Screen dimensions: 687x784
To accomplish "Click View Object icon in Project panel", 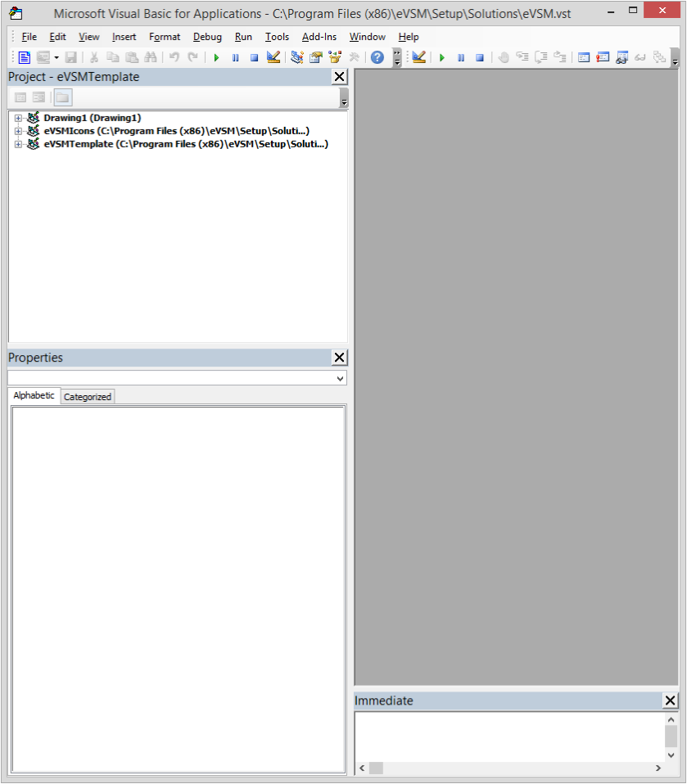I will [x=38, y=97].
